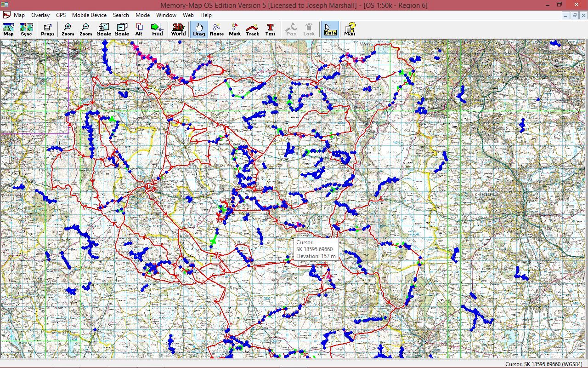Viewport: 588px width, 368px height.
Task: Select the Mark flag tool
Action: [x=235, y=29]
